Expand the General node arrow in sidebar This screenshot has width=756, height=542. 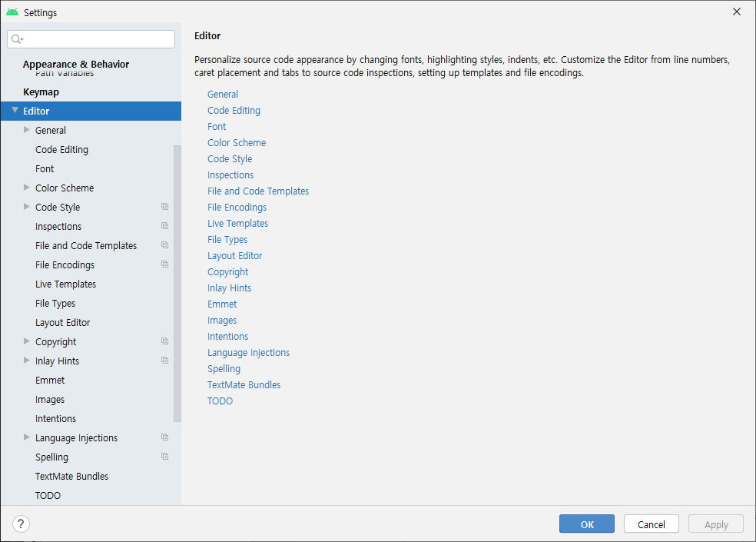coord(27,130)
